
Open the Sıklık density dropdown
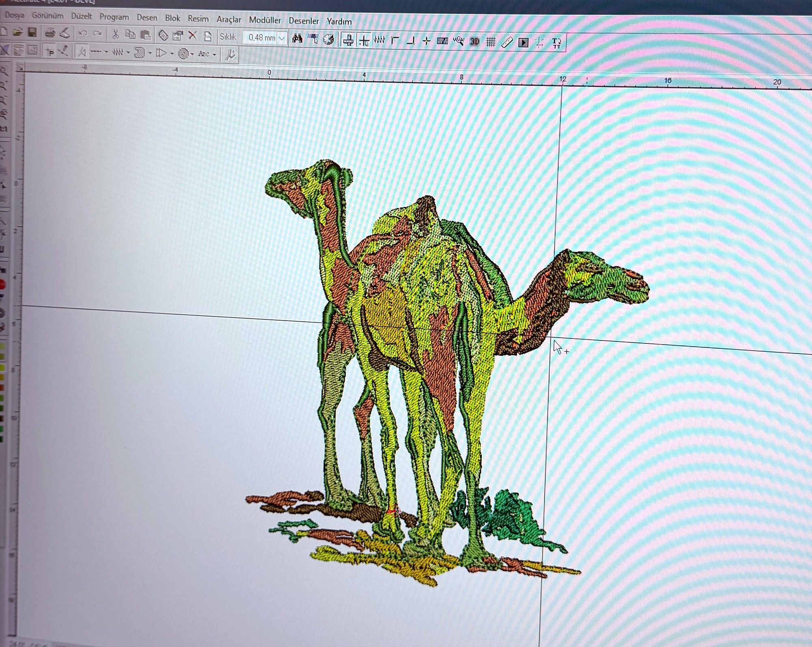[282, 38]
